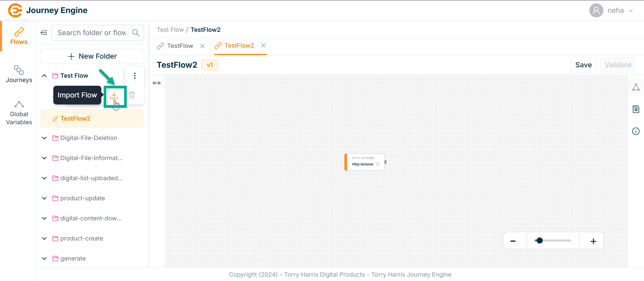
Task: Click the info icon on right panel
Action: tap(636, 131)
